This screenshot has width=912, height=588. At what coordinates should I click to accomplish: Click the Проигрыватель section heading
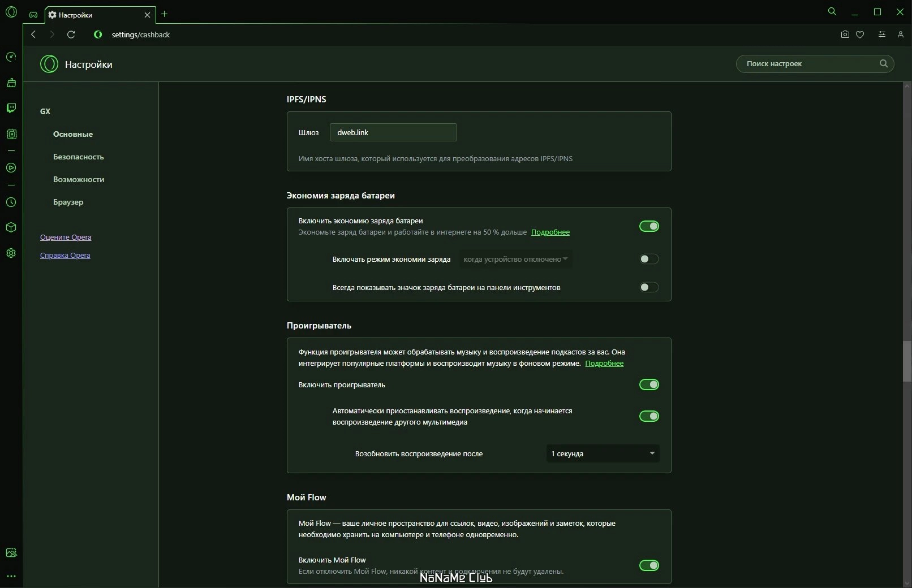(319, 325)
